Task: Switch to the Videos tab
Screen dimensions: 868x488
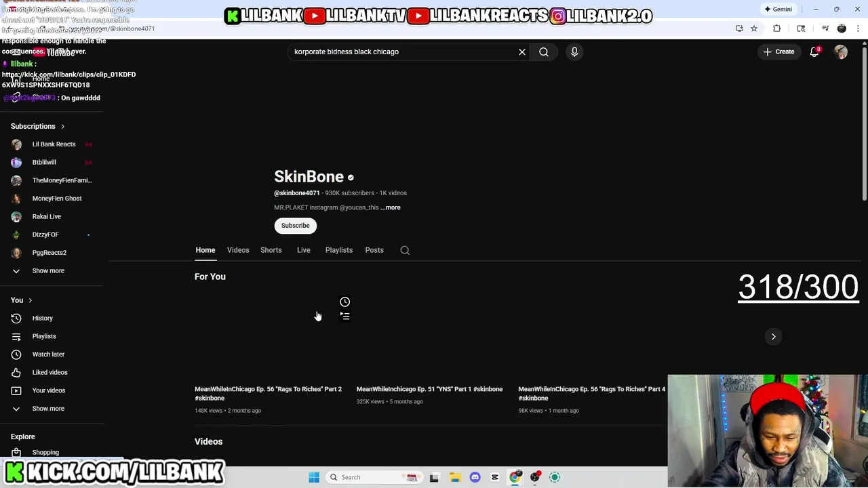Action: [x=238, y=250]
